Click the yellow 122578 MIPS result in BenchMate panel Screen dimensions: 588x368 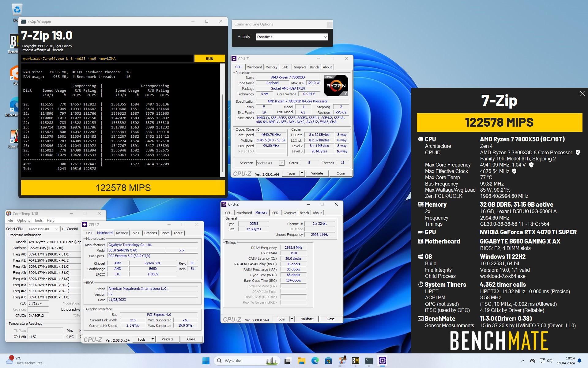[x=499, y=122]
